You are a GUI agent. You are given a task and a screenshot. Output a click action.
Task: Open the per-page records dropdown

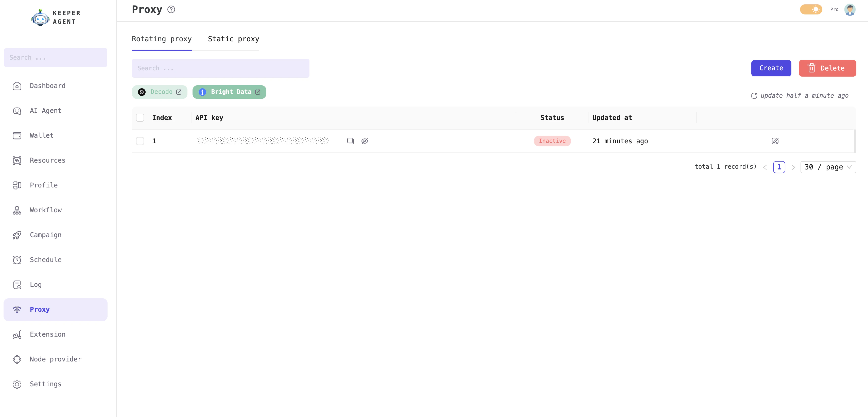(828, 167)
